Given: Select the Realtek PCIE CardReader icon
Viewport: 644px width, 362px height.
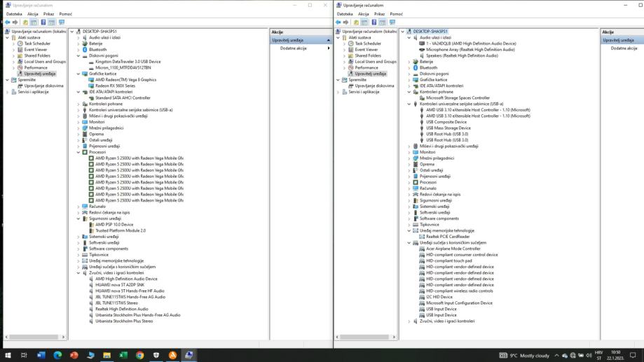Looking at the screenshot, I should [x=422, y=237].
